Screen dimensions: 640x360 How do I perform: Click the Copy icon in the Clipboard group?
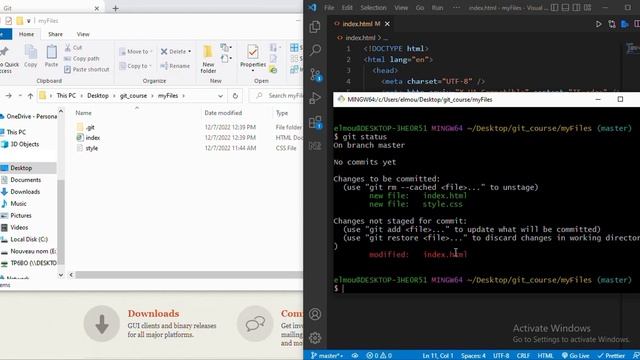[31, 56]
